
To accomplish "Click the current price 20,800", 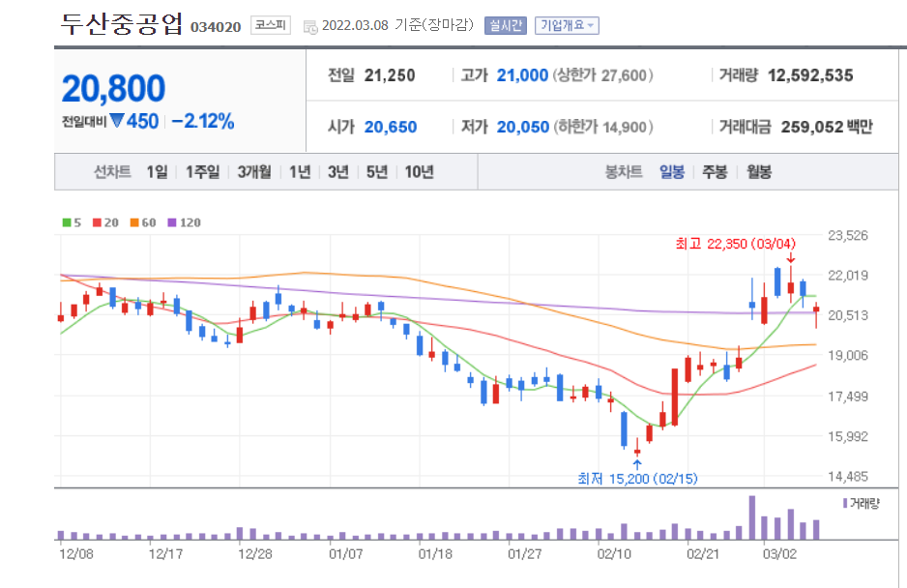I will coord(113,89).
